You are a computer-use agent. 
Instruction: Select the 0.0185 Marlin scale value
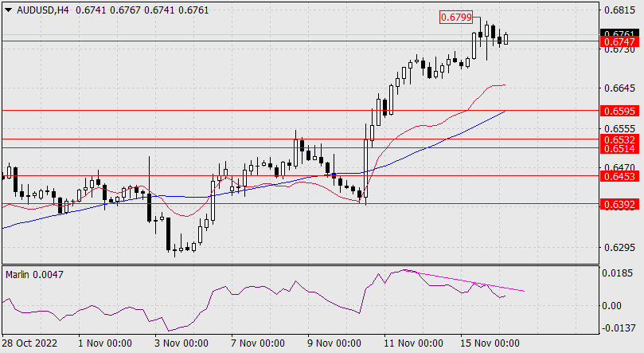(x=617, y=273)
